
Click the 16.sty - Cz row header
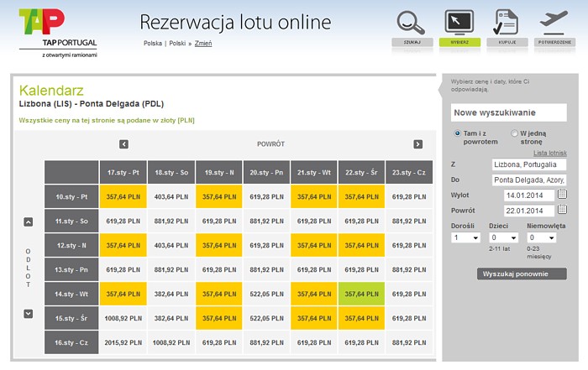click(71, 342)
